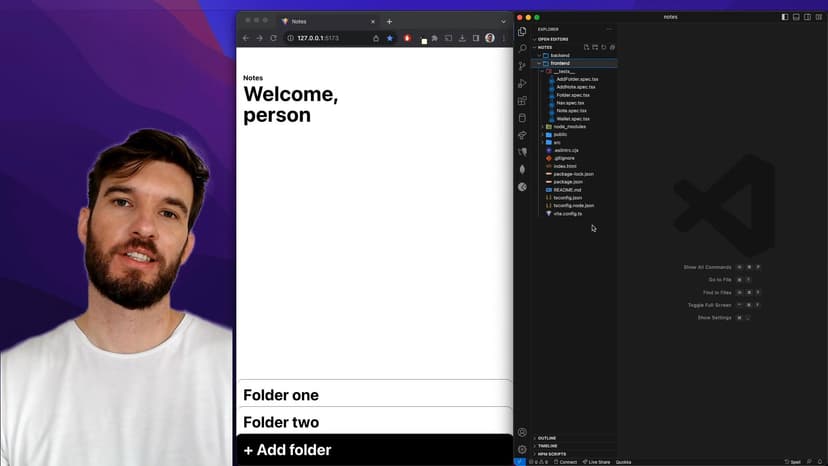Collapse the frontend folder
Screen dimensions: 828x466
pos(559,63)
